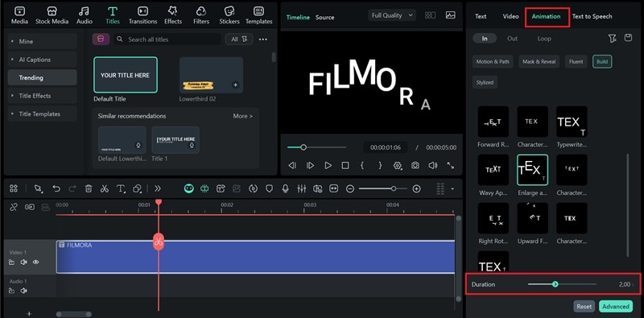644x318 pixels.
Task: Filter by Stylized animations
Action: pos(485,82)
